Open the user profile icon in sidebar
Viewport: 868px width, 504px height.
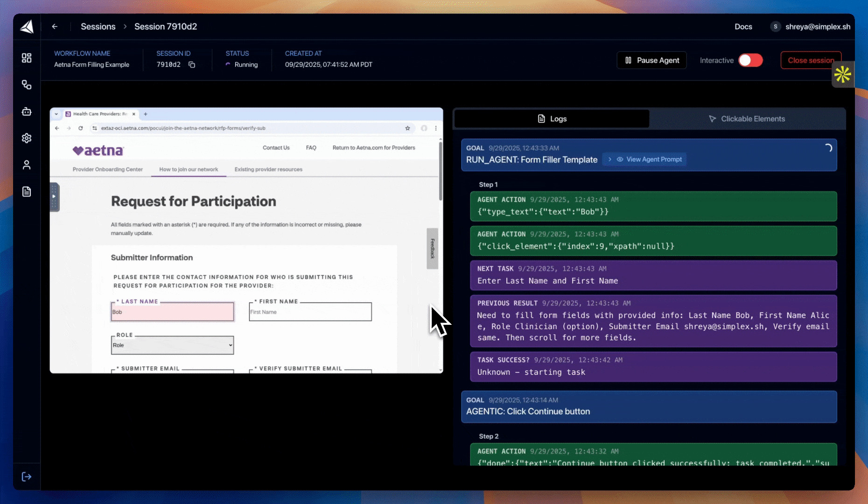click(x=27, y=165)
